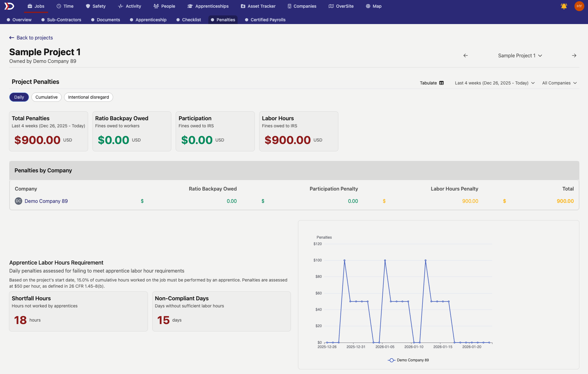This screenshot has width=588, height=374.
Task: Click the Tabulate table icon
Action: [x=441, y=83]
